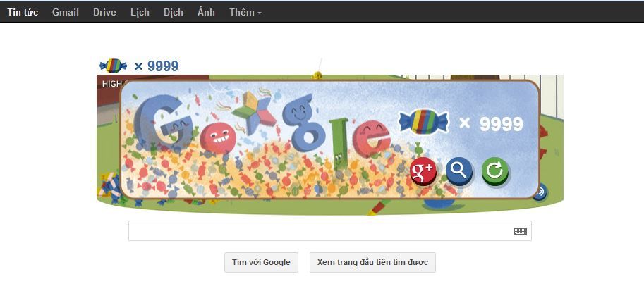Open Lịch in the top bar
Image resolution: width=644 pixels, height=291 pixels.
[140, 12]
